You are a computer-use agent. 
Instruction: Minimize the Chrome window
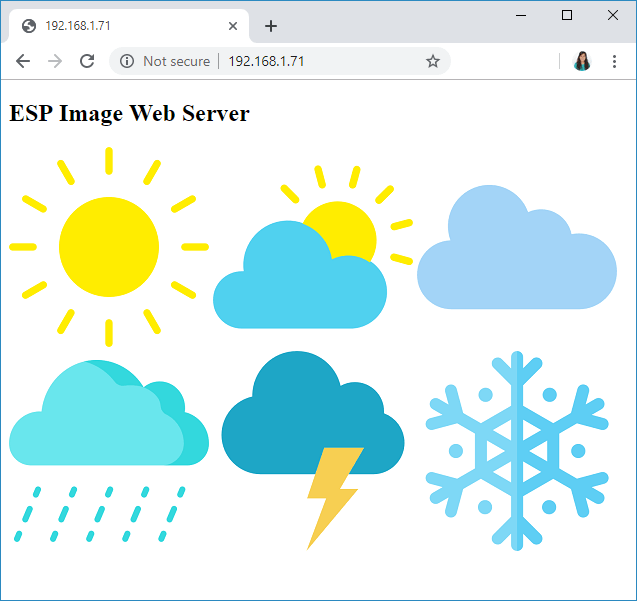(521, 15)
